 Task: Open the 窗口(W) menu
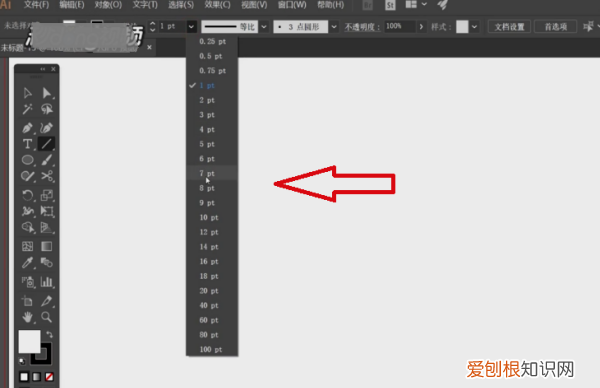[x=292, y=5]
